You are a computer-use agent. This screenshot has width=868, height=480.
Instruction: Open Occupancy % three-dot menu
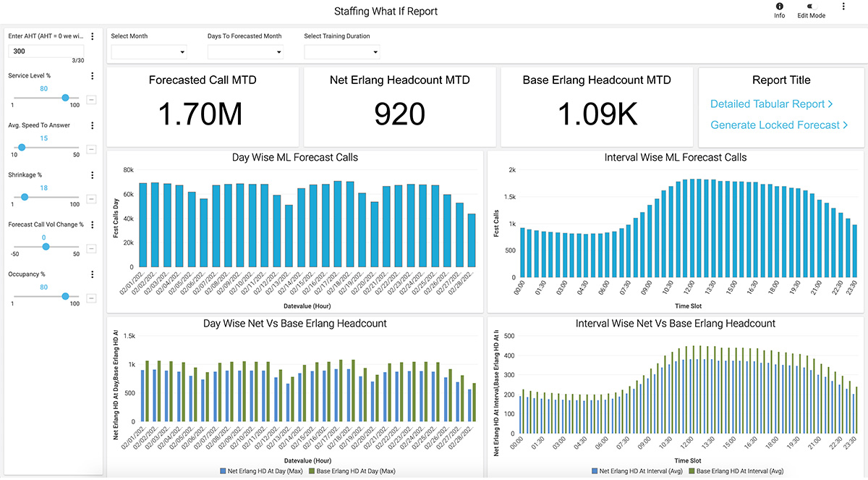[92, 274]
